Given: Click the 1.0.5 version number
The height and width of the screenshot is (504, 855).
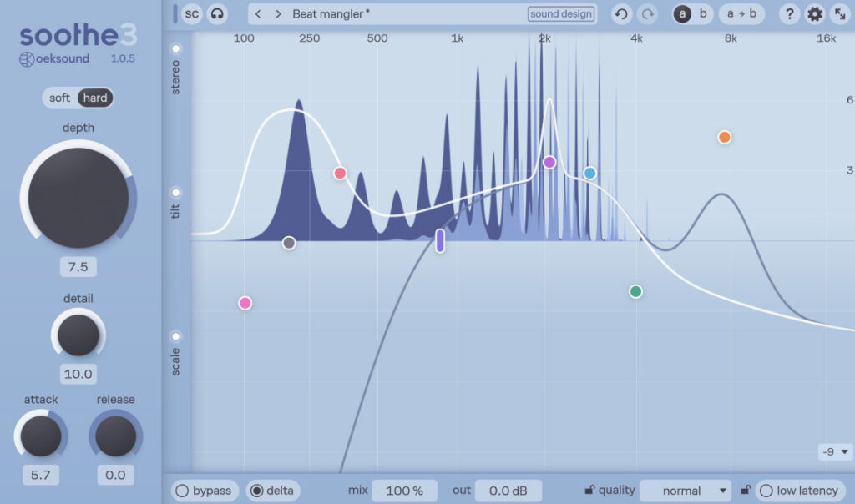Looking at the screenshot, I should pyautogui.click(x=123, y=58).
